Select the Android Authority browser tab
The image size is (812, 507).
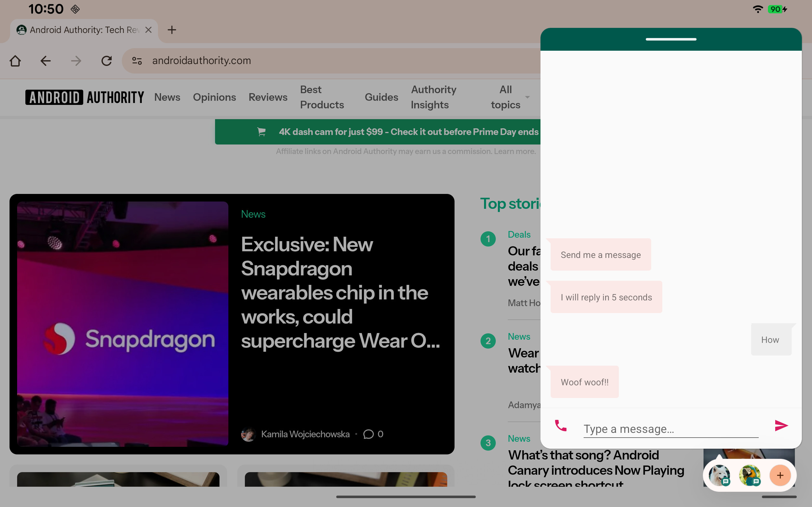point(81,30)
